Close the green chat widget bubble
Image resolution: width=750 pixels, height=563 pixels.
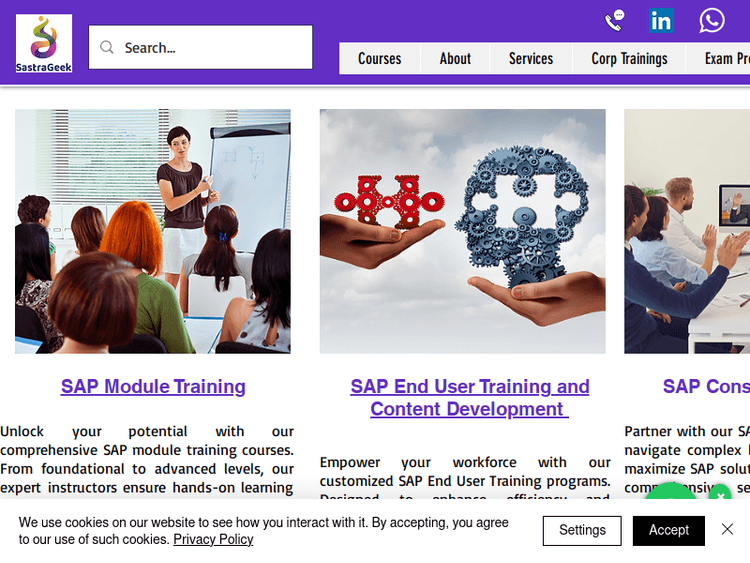pyautogui.click(x=720, y=495)
